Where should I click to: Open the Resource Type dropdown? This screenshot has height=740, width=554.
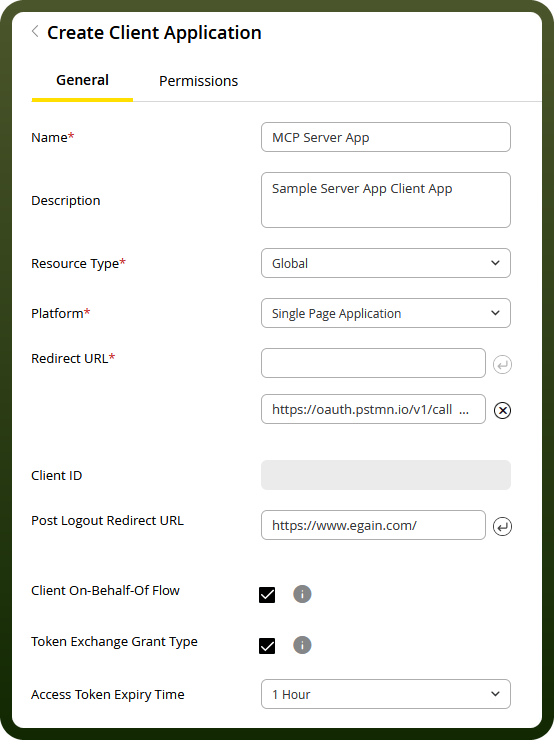[x=386, y=263]
